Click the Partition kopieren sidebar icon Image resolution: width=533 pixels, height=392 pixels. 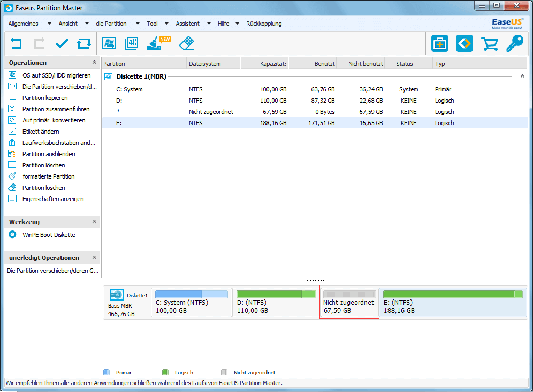(12, 97)
